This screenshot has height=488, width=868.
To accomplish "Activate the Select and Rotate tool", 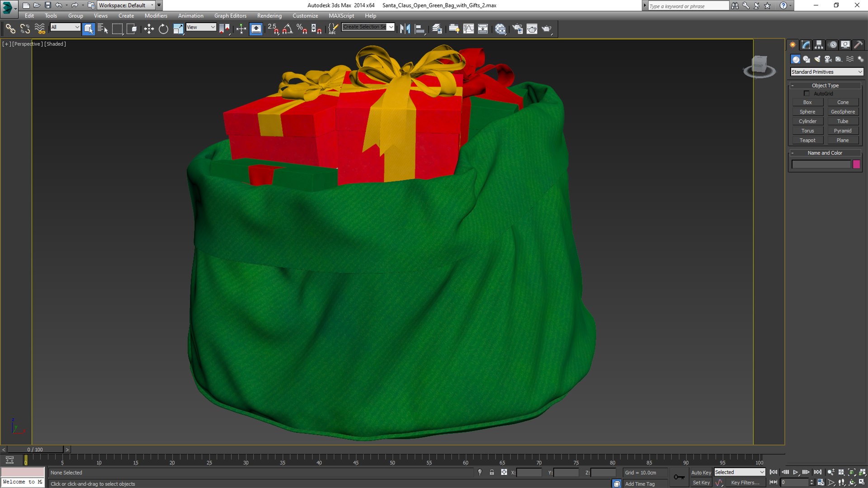I will point(163,29).
